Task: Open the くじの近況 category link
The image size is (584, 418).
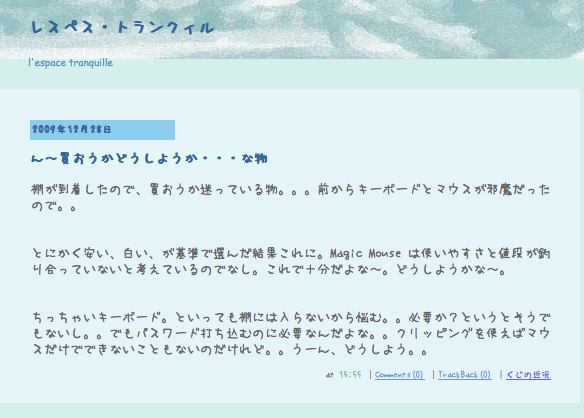Action: [528, 374]
